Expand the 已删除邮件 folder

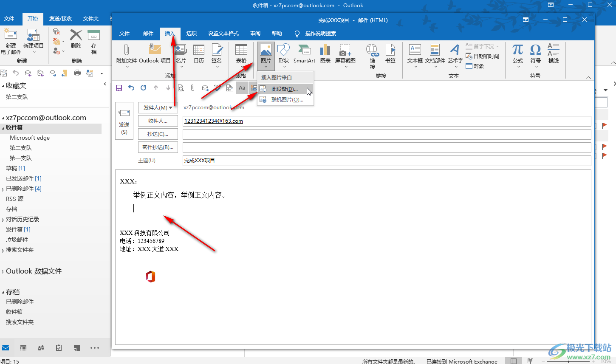pos(3,189)
